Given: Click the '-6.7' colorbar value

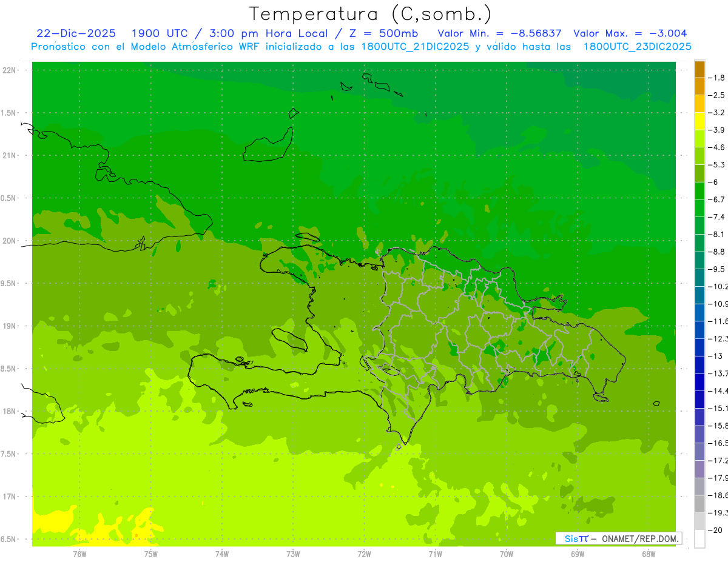Looking at the screenshot, I should [x=716, y=199].
